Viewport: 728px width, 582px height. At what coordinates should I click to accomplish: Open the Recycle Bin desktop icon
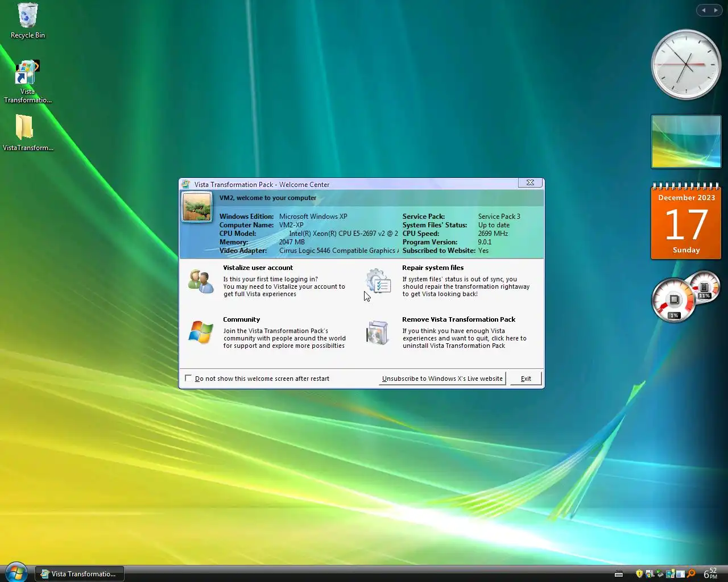click(27, 21)
